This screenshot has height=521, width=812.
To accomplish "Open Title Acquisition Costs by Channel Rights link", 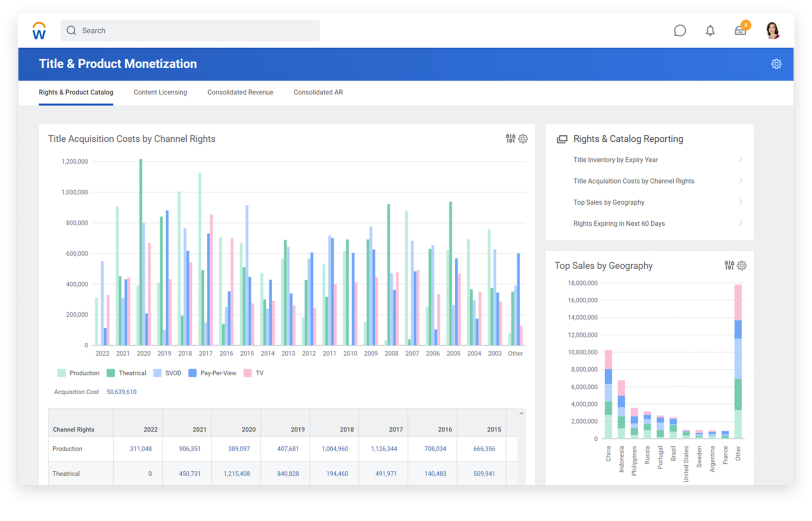I will (x=634, y=181).
